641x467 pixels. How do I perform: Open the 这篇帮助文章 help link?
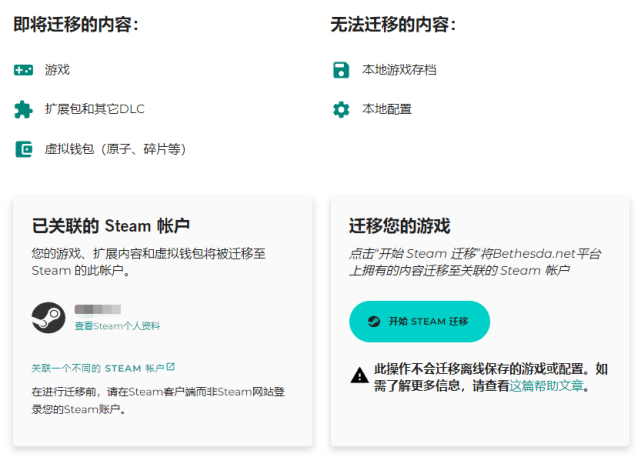[546, 386]
